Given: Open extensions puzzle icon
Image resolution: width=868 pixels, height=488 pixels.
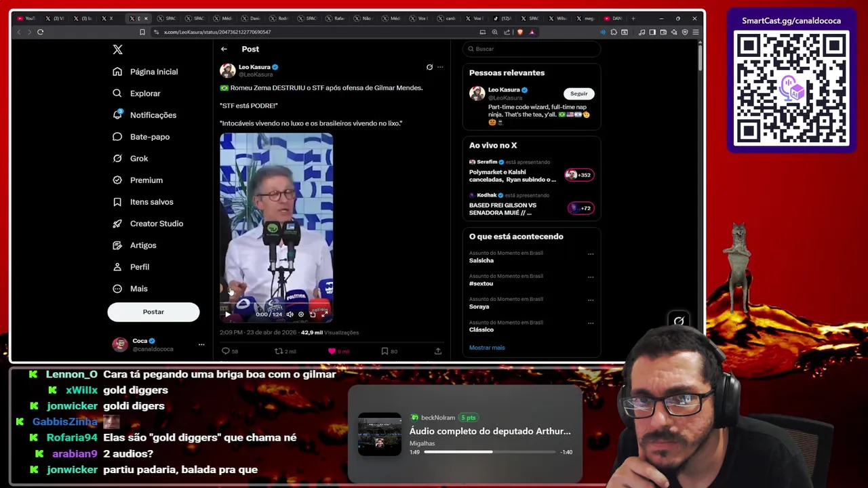Looking at the screenshot, I should point(613,32).
